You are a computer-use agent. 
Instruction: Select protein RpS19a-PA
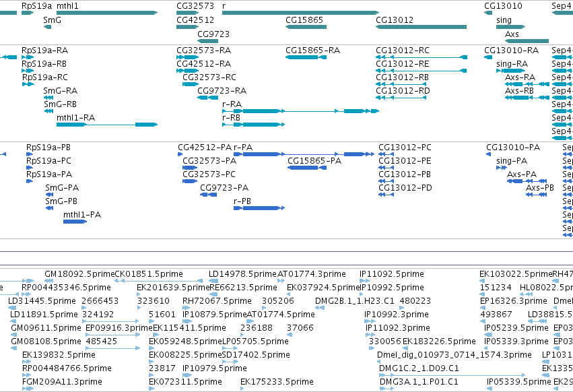[x=29, y=181]
